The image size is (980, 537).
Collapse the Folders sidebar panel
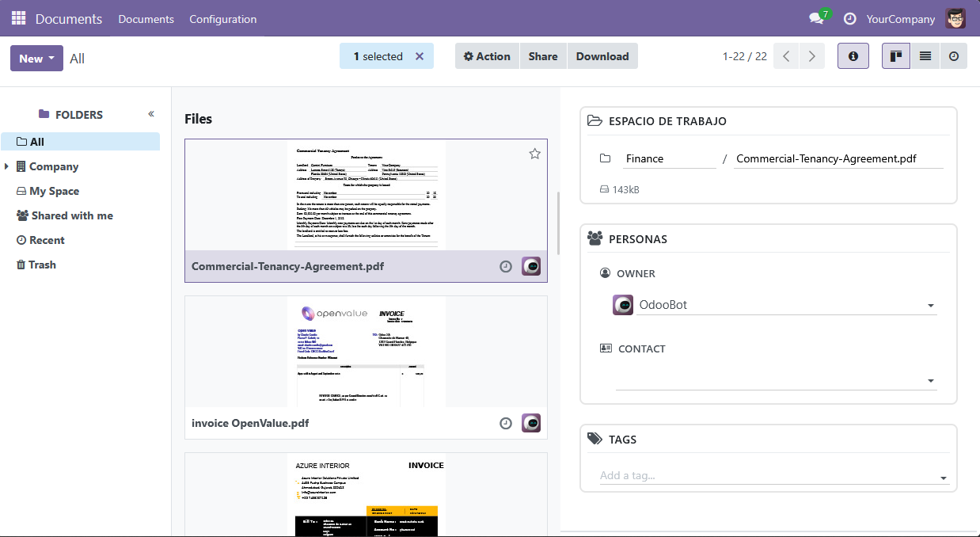click(x=151, y=114)
